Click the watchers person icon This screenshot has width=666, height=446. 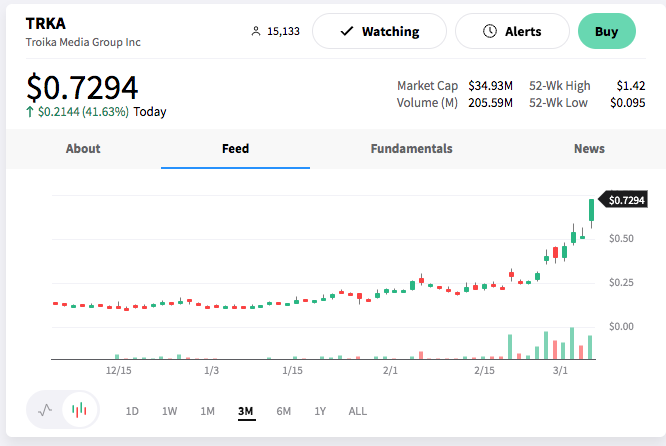pos(256,31)
